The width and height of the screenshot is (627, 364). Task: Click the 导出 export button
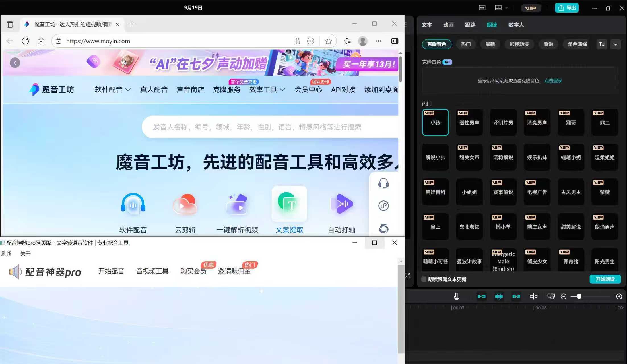(x=567, y=8)
